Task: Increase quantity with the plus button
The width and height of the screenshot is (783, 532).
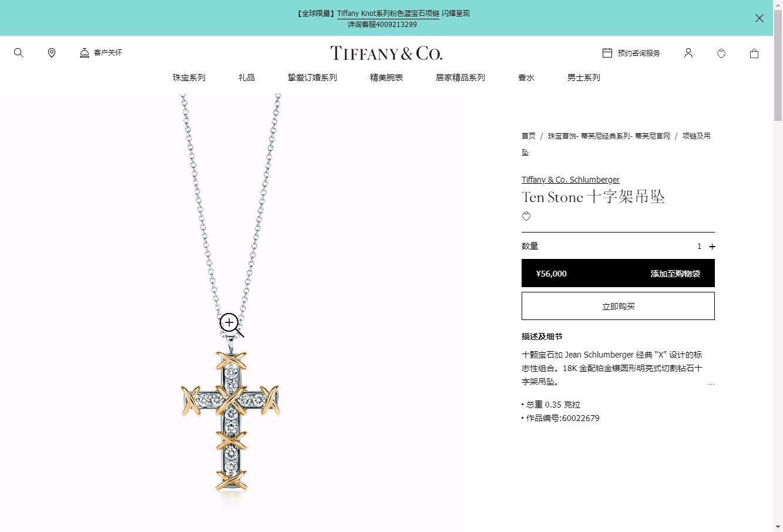Action: point(712,247)
